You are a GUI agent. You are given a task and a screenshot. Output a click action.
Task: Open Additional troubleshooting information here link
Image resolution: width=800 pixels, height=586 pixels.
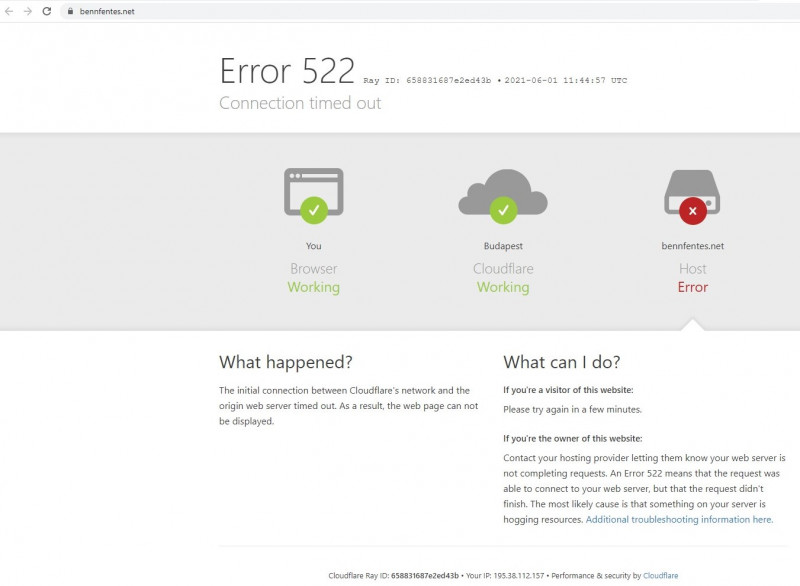click(679, 519)
